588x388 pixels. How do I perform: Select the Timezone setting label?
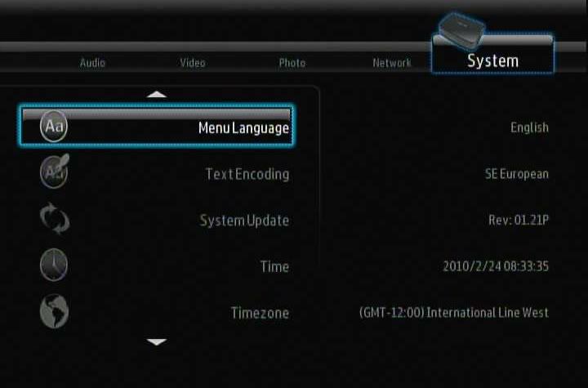(260, 313)
